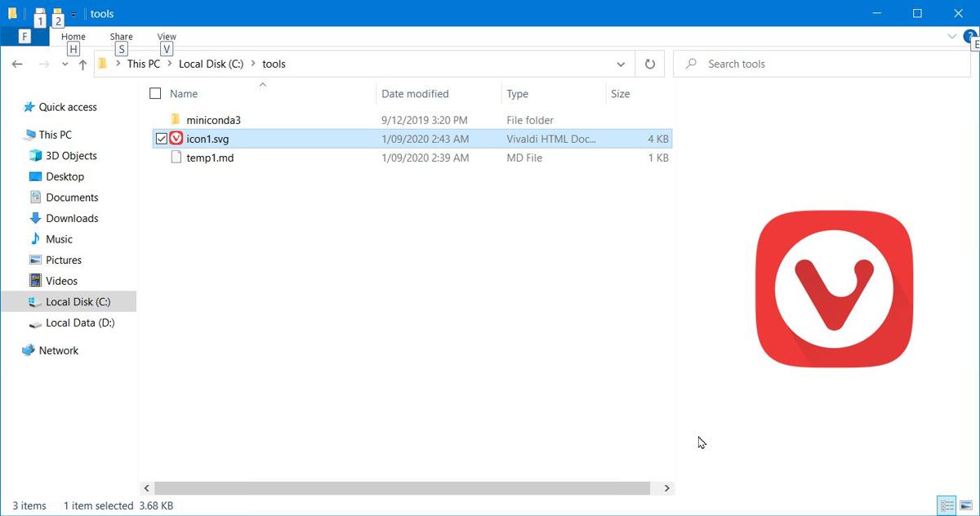Screen dimensions: 980x516
Task: Sort by Date modified column
Action: pos(415,94)
